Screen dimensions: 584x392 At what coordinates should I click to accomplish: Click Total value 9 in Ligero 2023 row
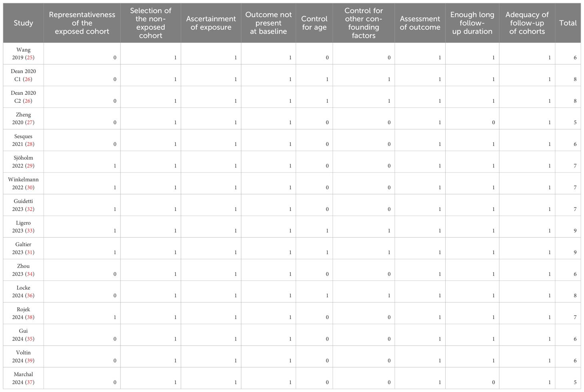click(575, 231)
